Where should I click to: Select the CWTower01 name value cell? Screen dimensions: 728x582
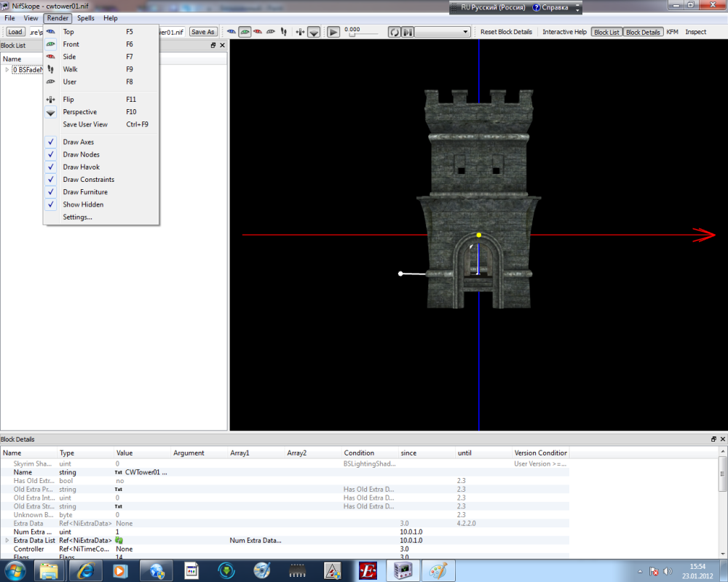pos(142,472)
